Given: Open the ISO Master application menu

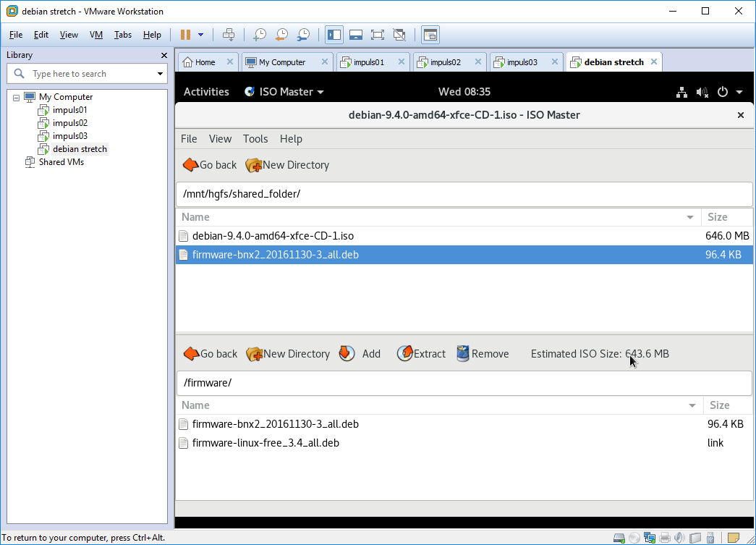Looking at the screenshot, I should click(284, 92).
